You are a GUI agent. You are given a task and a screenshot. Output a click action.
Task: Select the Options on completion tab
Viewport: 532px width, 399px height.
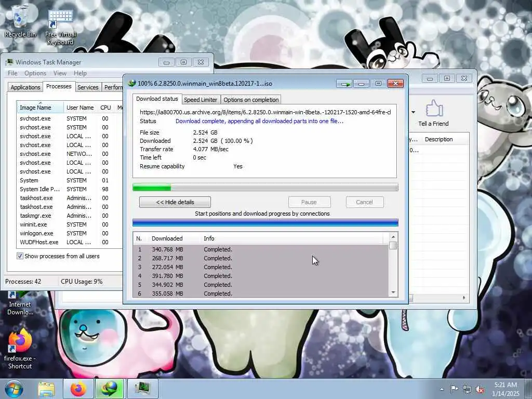[251, 100]
